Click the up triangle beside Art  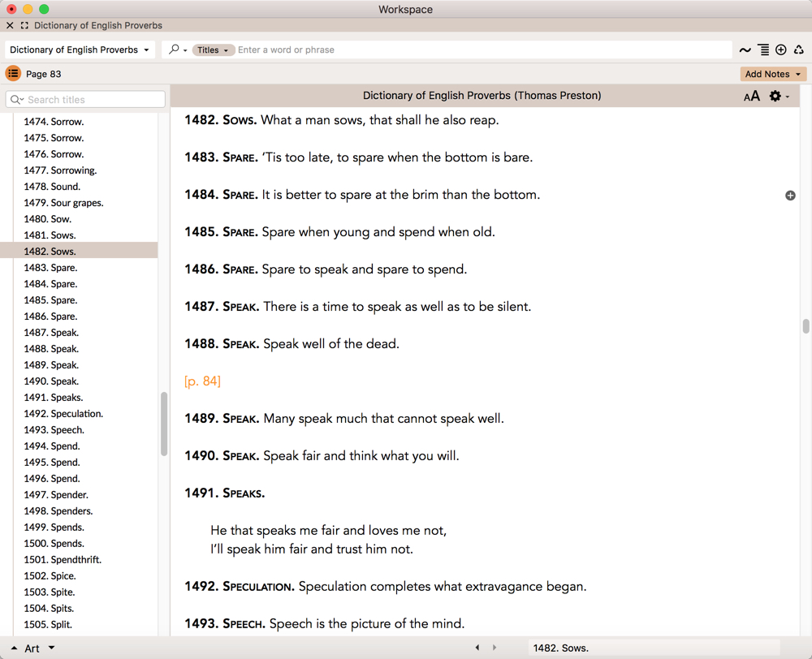point(14,648)
